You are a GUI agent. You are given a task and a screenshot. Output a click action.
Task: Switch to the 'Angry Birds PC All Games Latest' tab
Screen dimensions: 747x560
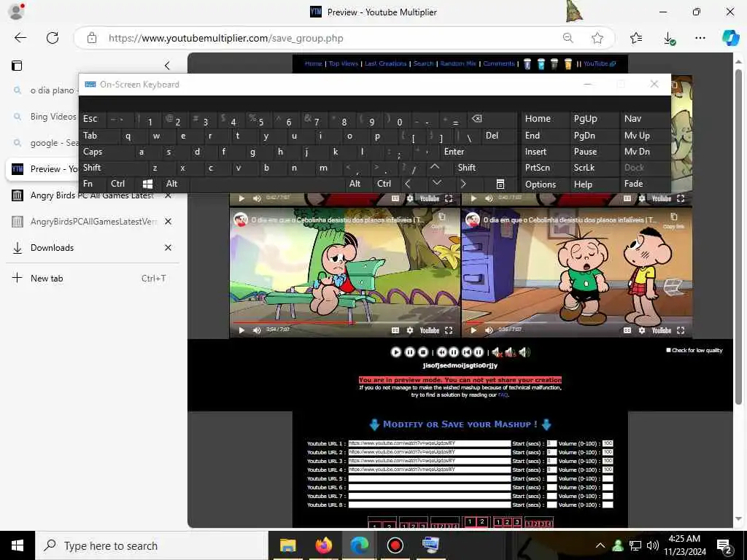pyautogui.click(x=91, y=195)
